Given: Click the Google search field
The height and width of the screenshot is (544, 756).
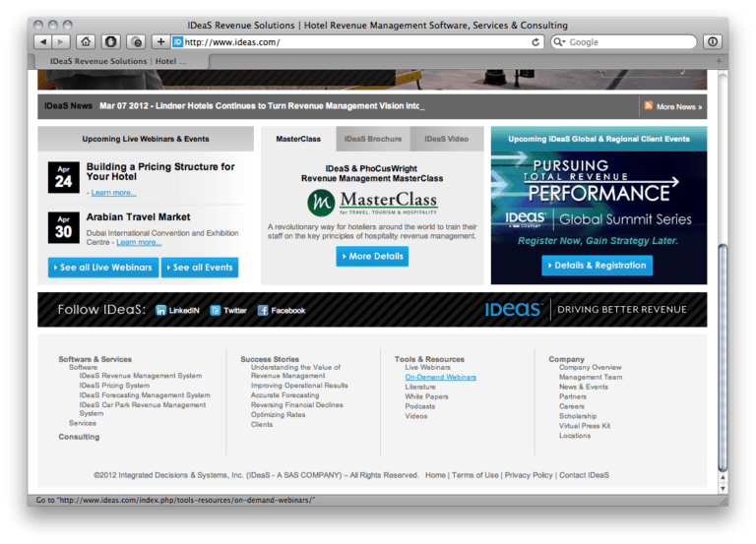Looking at the screenshot, I should (x=624, y=42).
